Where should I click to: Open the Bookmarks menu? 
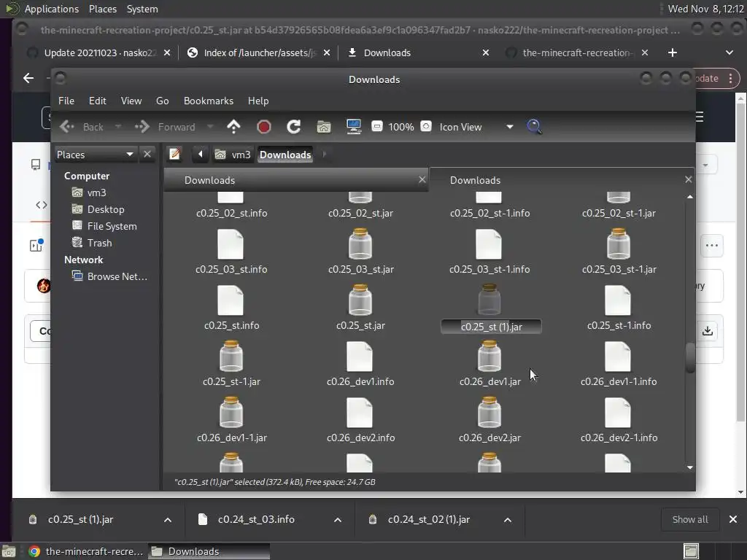209,101
